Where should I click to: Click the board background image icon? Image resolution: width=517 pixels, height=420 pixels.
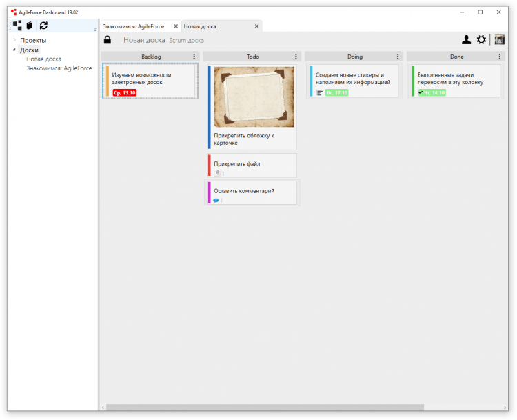(x=499, y=40)
